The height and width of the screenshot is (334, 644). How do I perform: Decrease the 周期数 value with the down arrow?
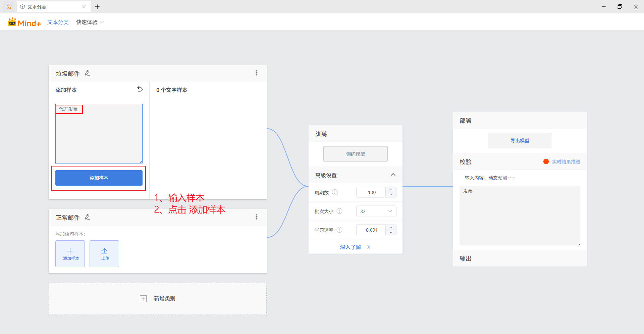(391, 195)
